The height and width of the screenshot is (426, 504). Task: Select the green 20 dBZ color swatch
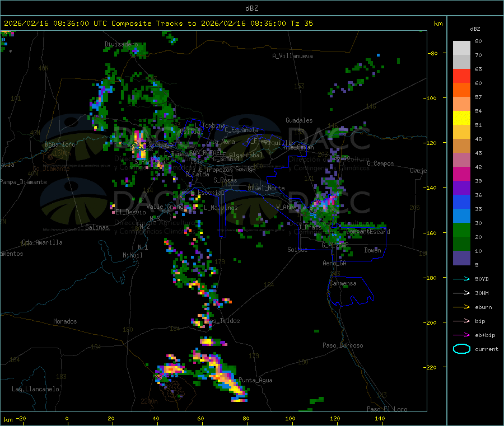click(x=461, y=230)
